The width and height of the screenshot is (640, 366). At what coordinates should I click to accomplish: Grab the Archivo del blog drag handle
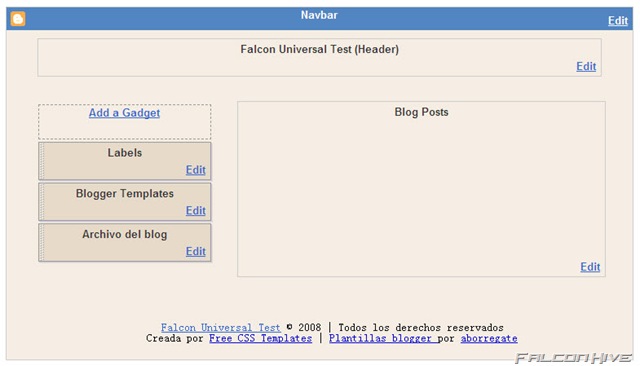coord(42,243)
